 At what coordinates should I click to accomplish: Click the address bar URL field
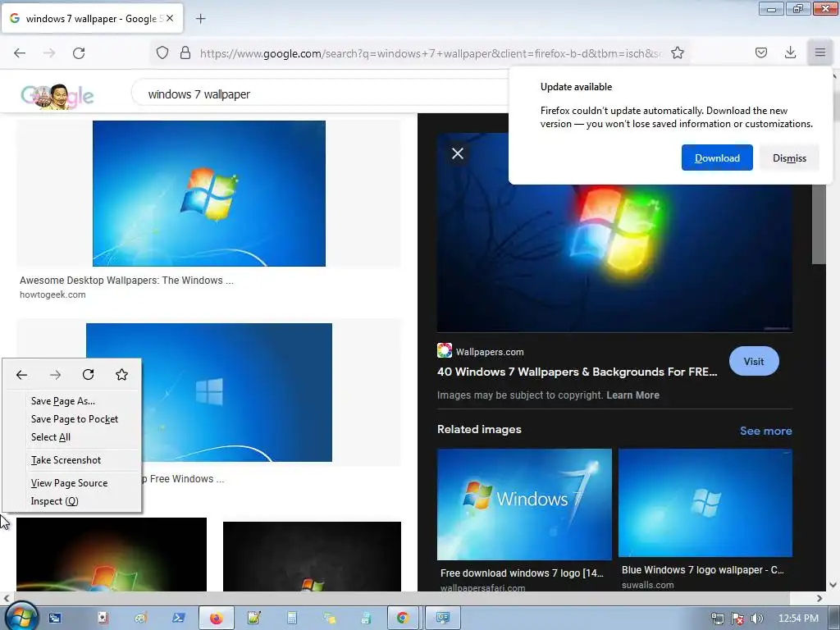click(x=430, y=53)
